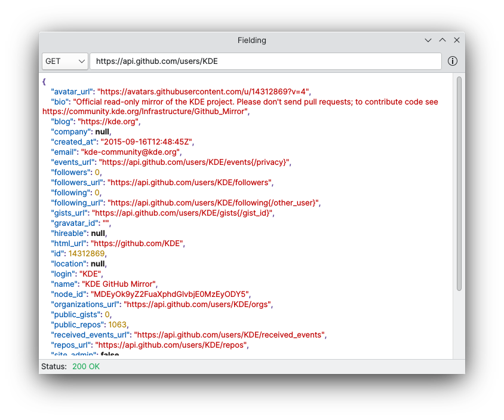Click the opening curly brace of JSON
The width and height of the screenshot is (504, 420).
point(44,81)
